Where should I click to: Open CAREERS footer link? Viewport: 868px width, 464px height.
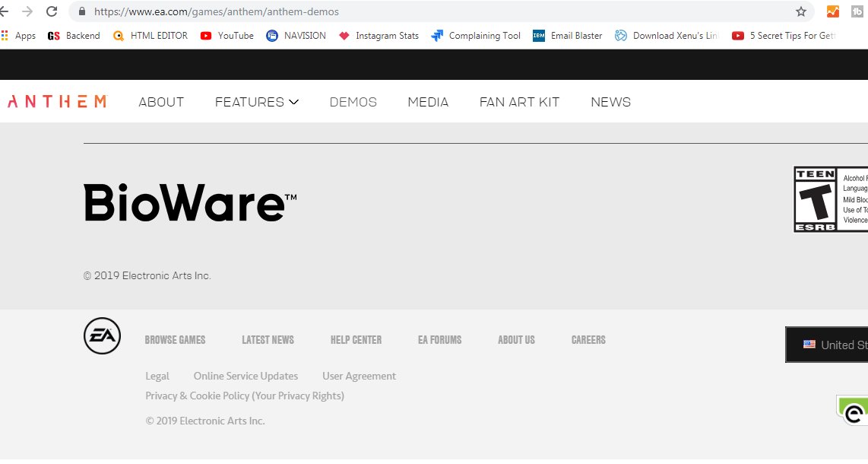(x=588, y=340)
